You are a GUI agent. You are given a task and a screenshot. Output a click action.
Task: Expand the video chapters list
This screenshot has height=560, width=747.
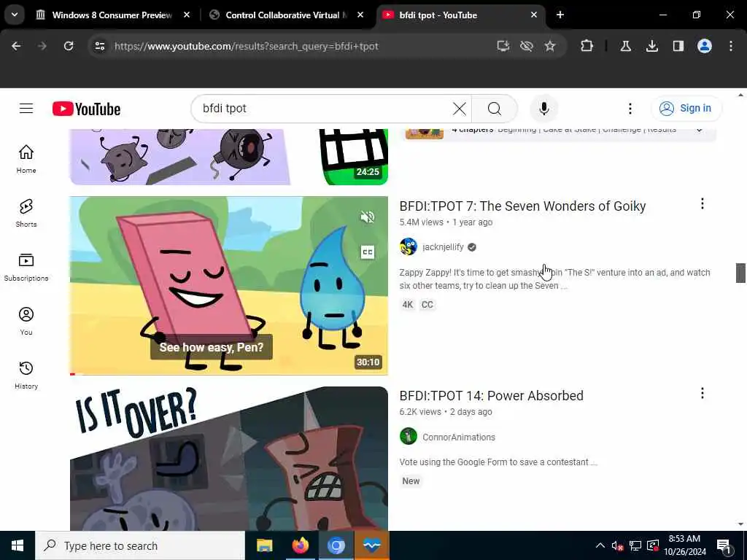pos(699,130)
